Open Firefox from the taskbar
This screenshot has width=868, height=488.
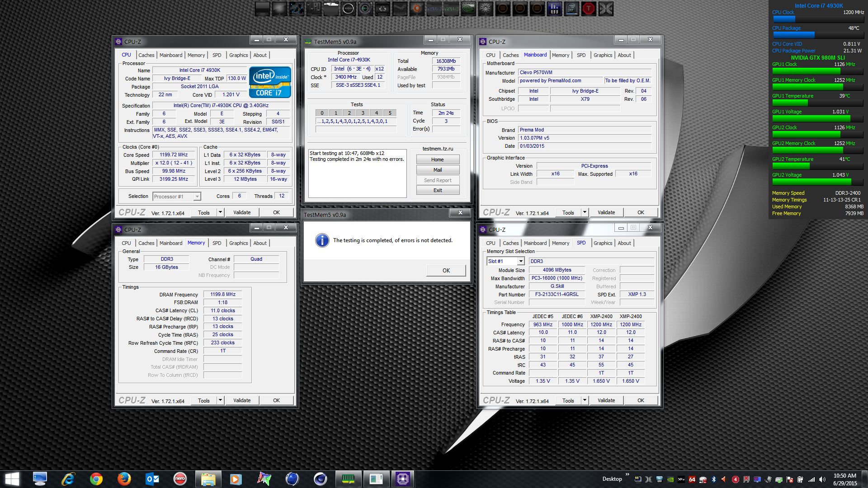(124, 479)
